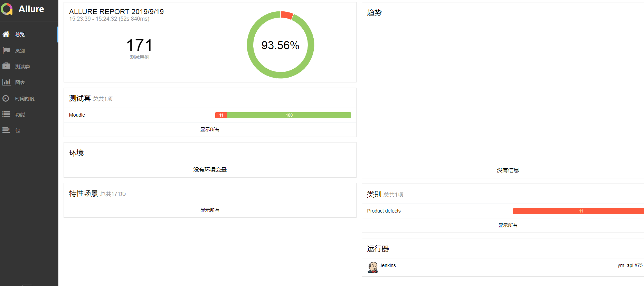Select the 类别 flag icon in sidebar
The width and height of the screenshot is (644, 286).
click(x=6, y=50)
